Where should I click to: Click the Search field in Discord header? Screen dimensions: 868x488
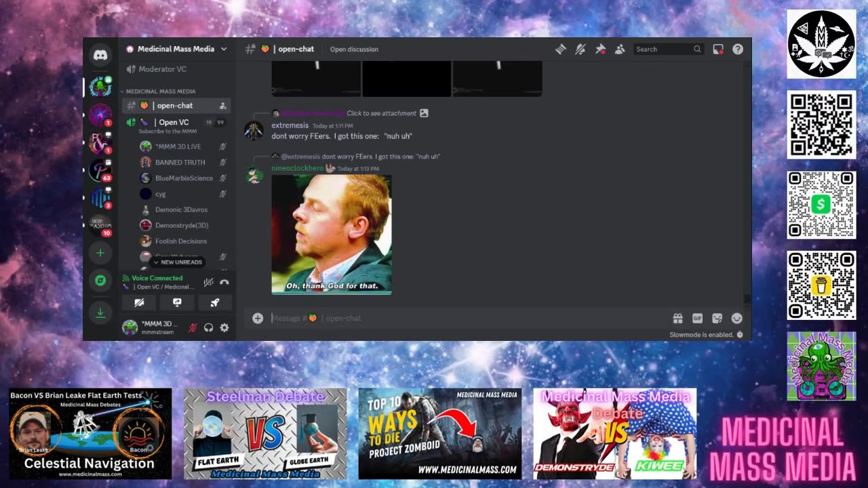point(669,49)
